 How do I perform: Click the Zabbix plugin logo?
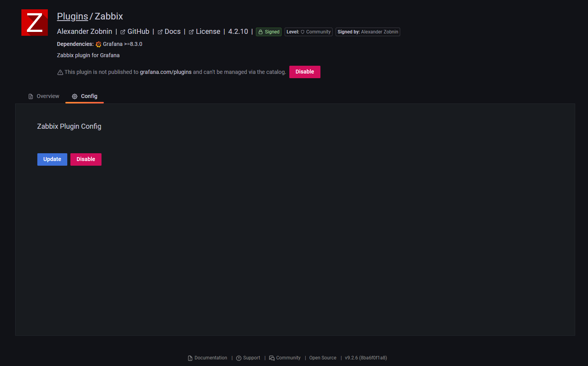click(35, 22)
